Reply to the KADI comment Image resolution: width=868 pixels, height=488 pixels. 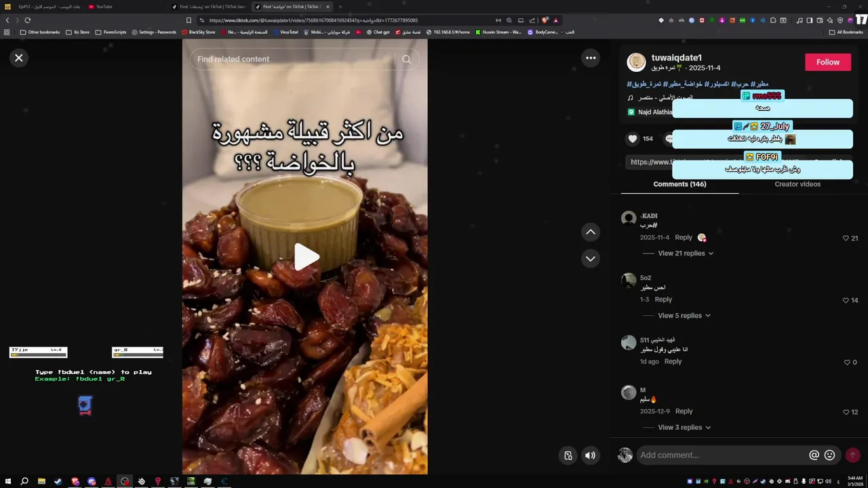684,238
